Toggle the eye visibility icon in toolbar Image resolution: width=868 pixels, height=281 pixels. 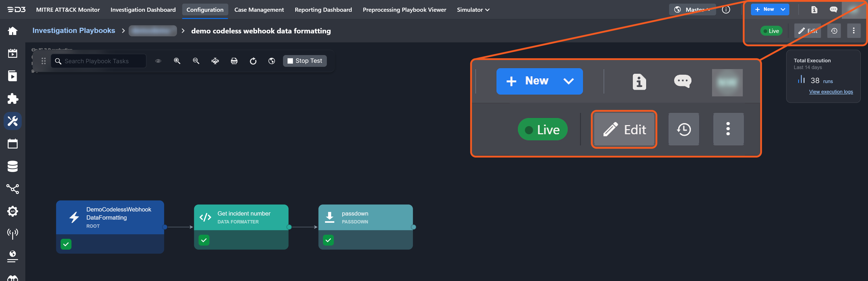point(158,61)
